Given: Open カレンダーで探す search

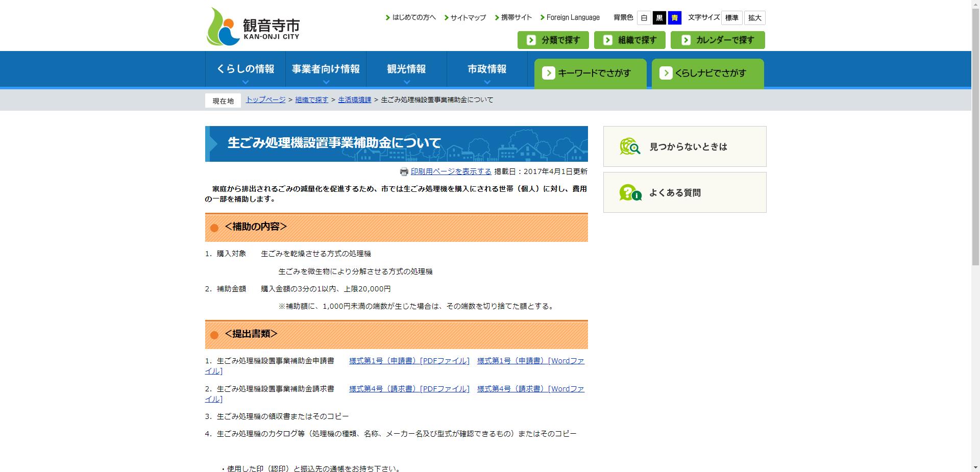Looking at the screenshot, I should [x=717, y=40].
